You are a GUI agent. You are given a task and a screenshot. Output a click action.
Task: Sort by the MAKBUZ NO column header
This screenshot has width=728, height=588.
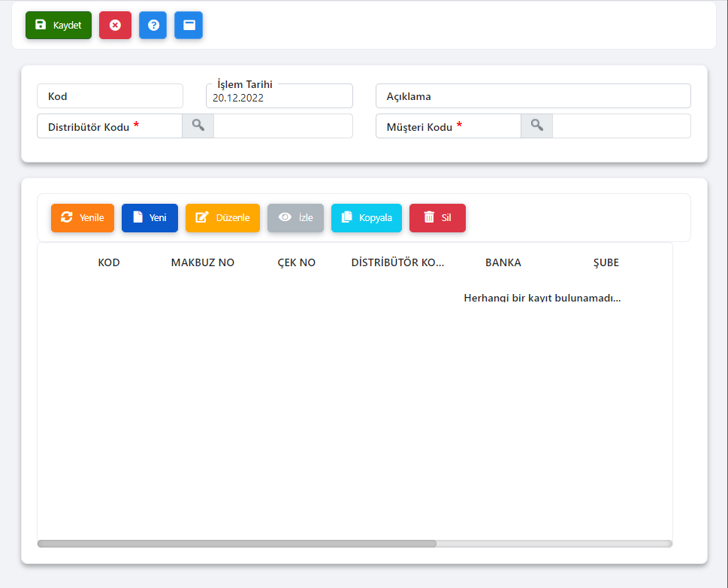(203, 262)
